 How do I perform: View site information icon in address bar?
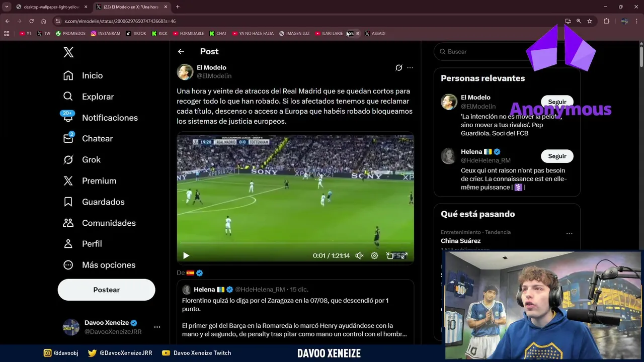58,21
